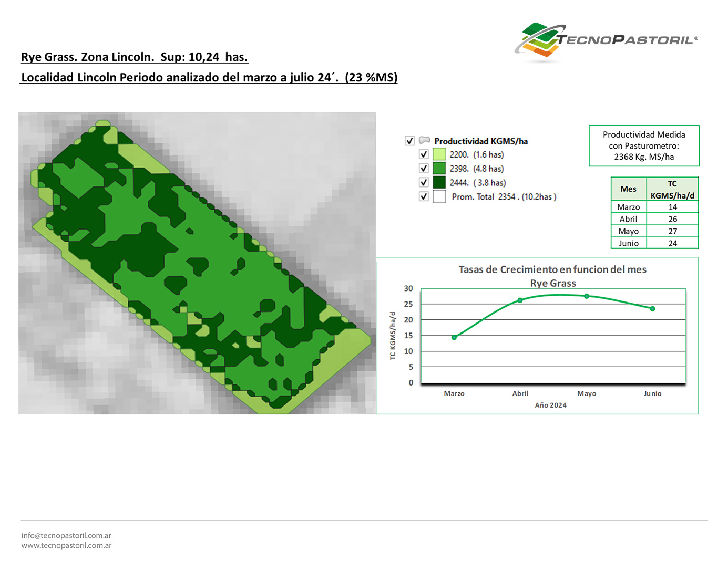Select the TC KGMS/ha/d column header

point(672,190)
